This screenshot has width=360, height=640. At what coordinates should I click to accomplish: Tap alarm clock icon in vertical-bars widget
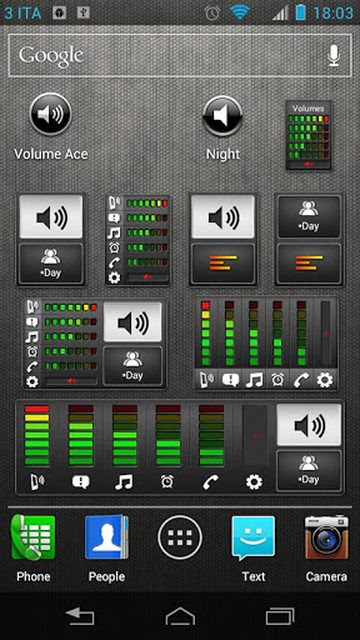point(278,380)
